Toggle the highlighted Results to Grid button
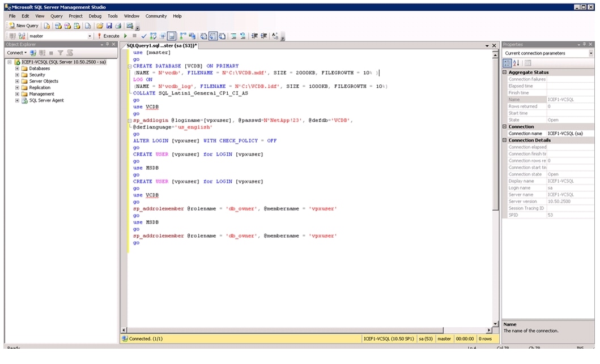The height and width of the screenshot is (364, 600). pyautogui.click(x=213, y=36)
